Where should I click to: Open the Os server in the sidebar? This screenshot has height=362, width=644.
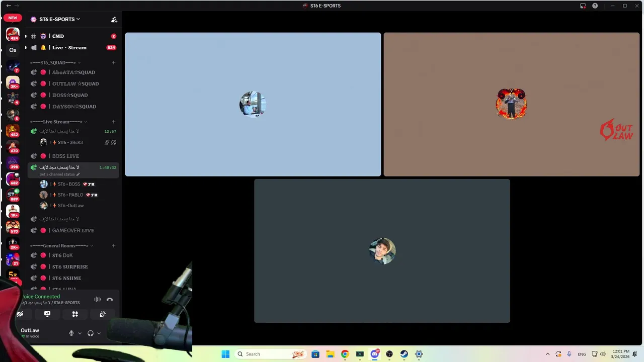click(x=13, y=50)
